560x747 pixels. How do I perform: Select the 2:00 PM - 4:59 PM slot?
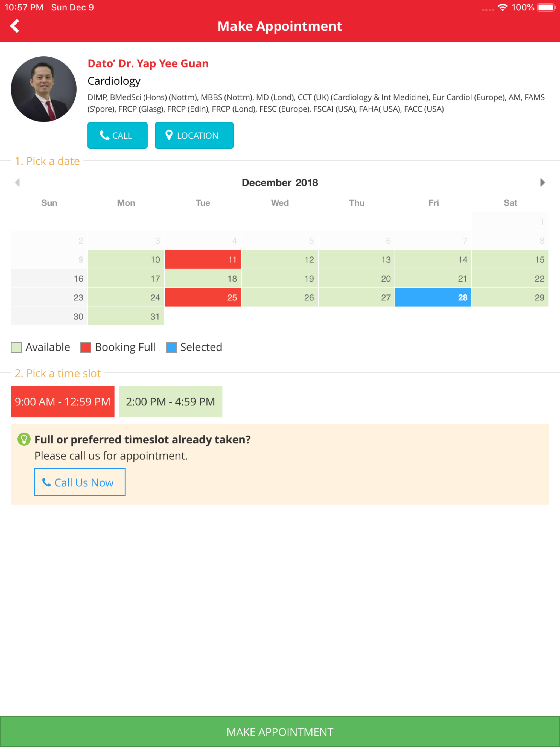(171, 402)
